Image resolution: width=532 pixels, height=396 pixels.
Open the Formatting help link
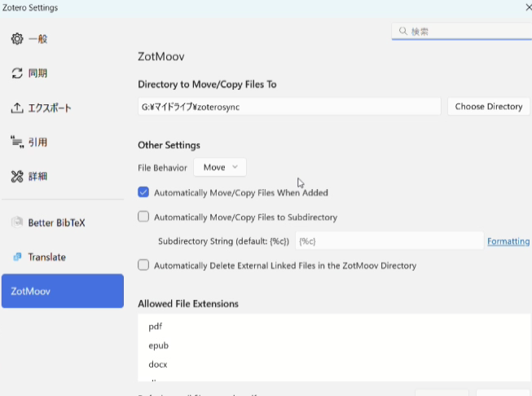click(x=508, y=241)
